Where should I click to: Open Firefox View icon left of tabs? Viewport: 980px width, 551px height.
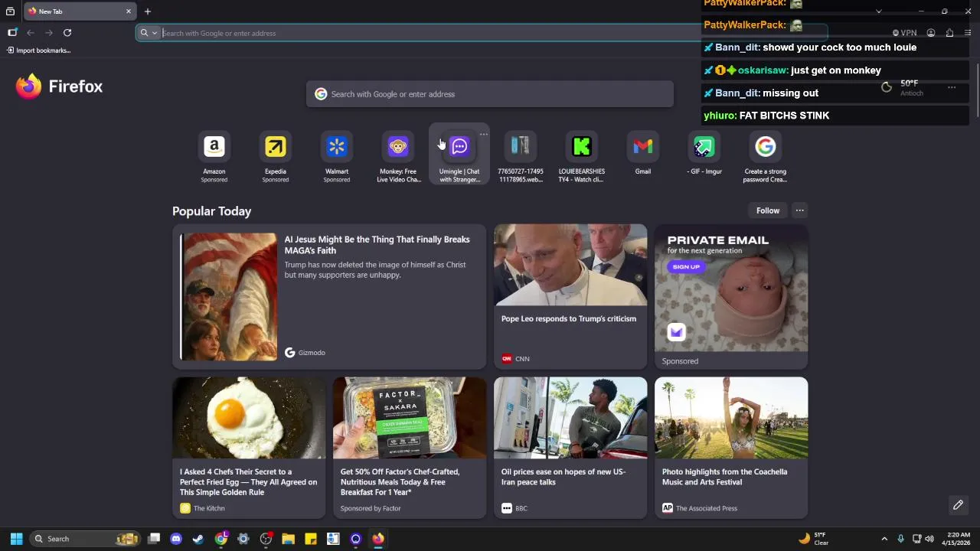coord(10,11)
